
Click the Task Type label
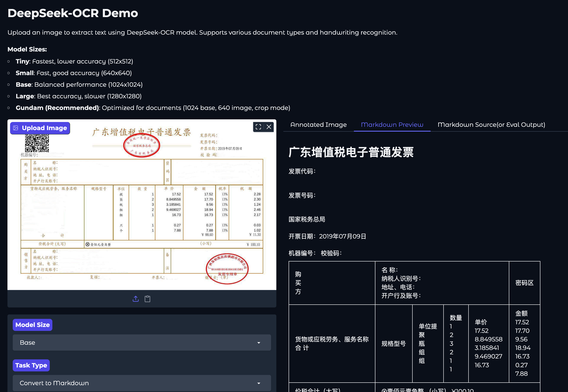click(x=31, y=365)
